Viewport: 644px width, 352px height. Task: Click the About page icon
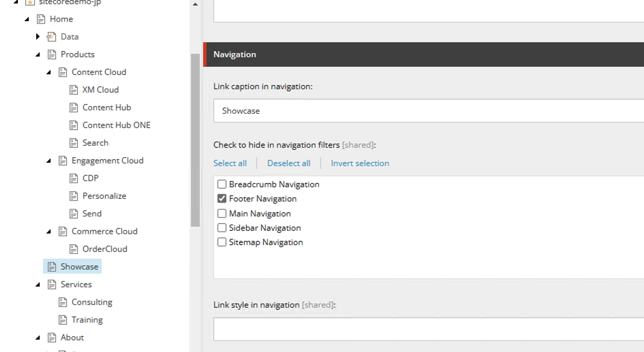point(52,338)
